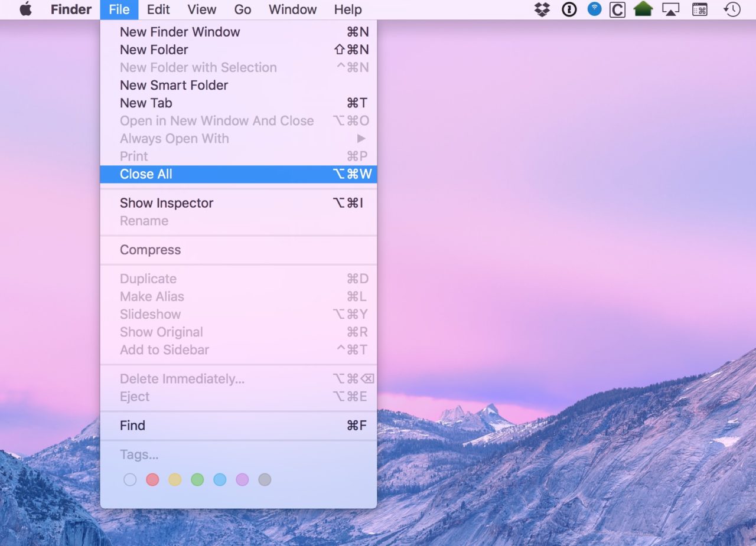Apply the blue tag color
756x546 pixels.
pyautogui.click(x=220, y=480)
